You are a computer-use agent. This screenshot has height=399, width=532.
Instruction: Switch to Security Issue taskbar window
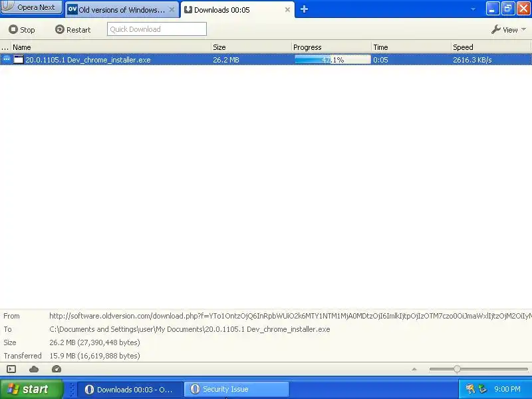tap(237, 389)
